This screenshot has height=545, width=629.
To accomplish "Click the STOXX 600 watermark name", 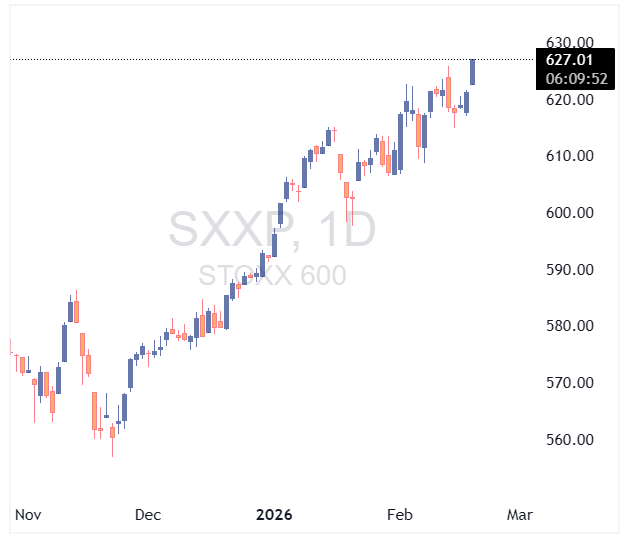I will (x=272, y=275).
